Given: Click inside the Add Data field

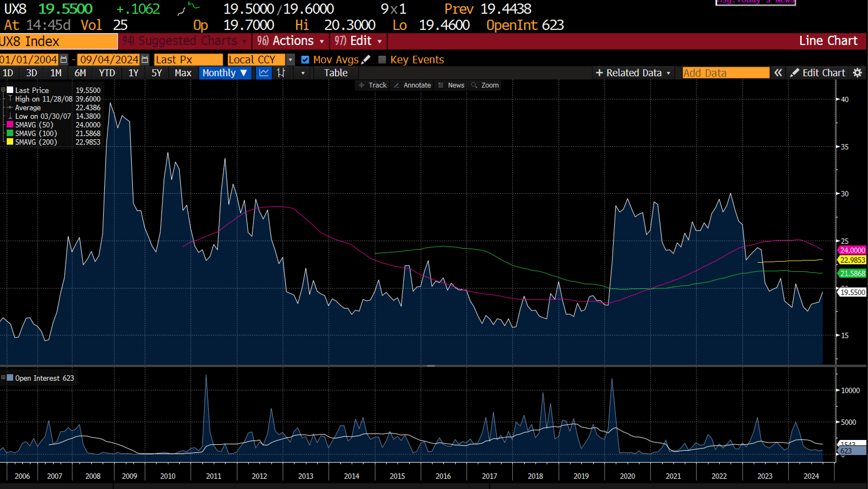Looking at the screenshot, I should tap(724, 73).
